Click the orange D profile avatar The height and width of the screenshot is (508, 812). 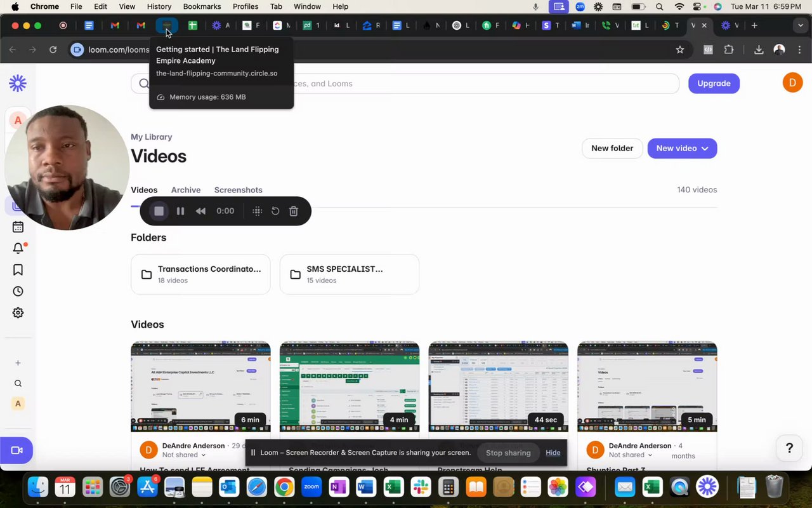click(x=792, y=83)
